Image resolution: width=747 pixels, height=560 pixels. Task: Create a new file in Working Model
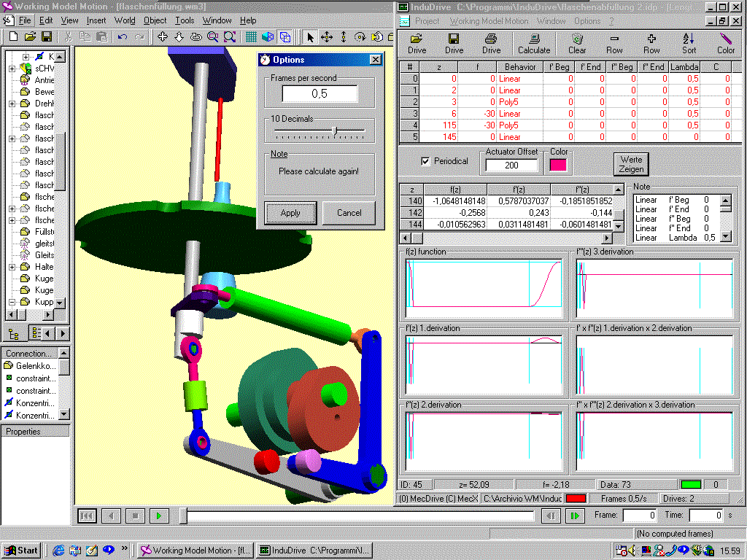pos(13,36)
